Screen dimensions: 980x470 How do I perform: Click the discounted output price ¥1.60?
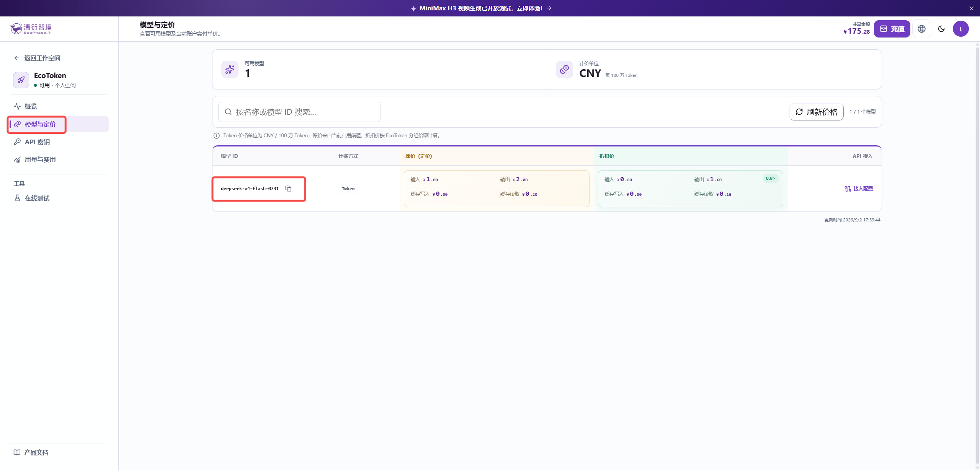(x=714, y=179)
